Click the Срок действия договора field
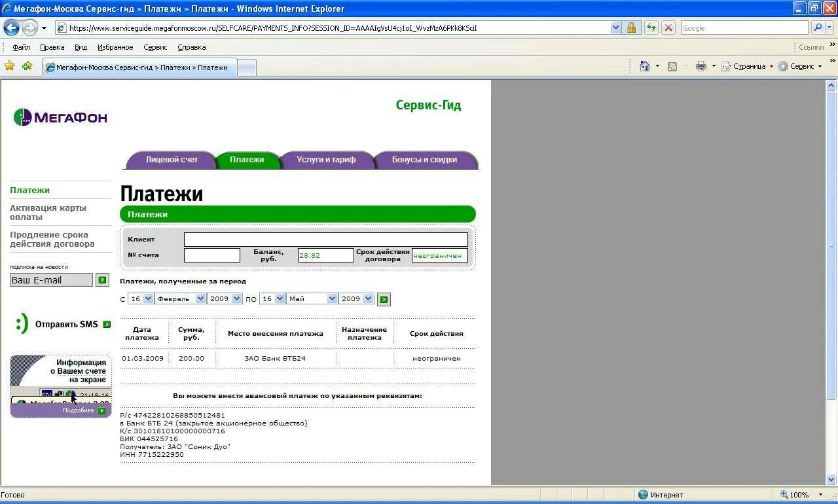Image resolution: width=838 pixels, height=504 pixels. point(440,255)
